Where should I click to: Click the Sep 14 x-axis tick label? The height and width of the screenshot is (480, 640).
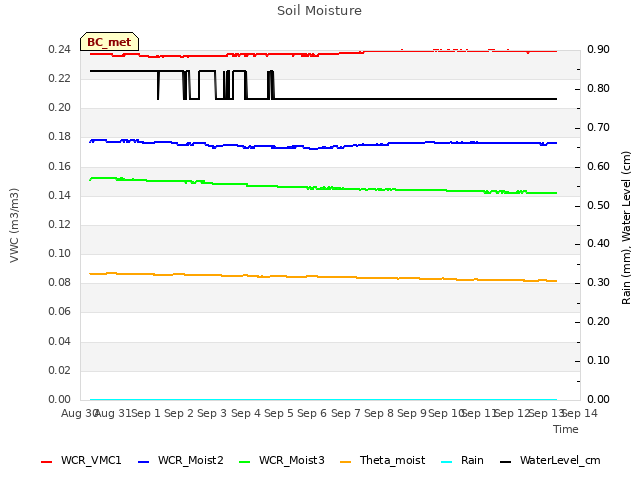pyautogui.click(x=580, y=413)
